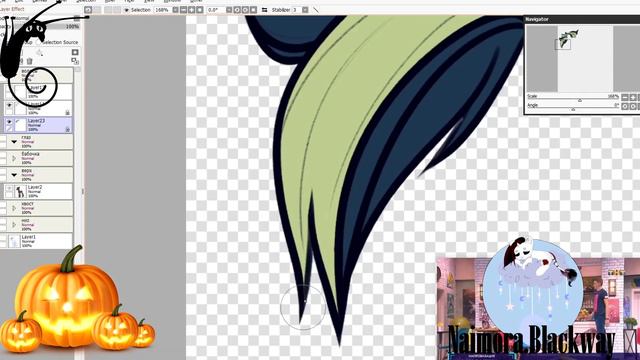Click the 168% zoom level field
This screenshot has height=360, width=640.
[162, 10]
